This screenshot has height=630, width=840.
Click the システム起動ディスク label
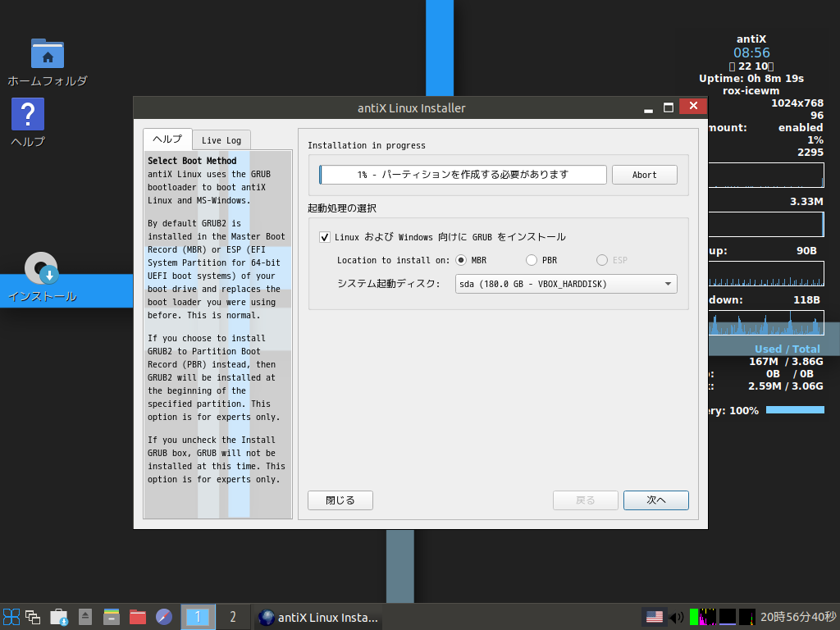coord(388,283)
